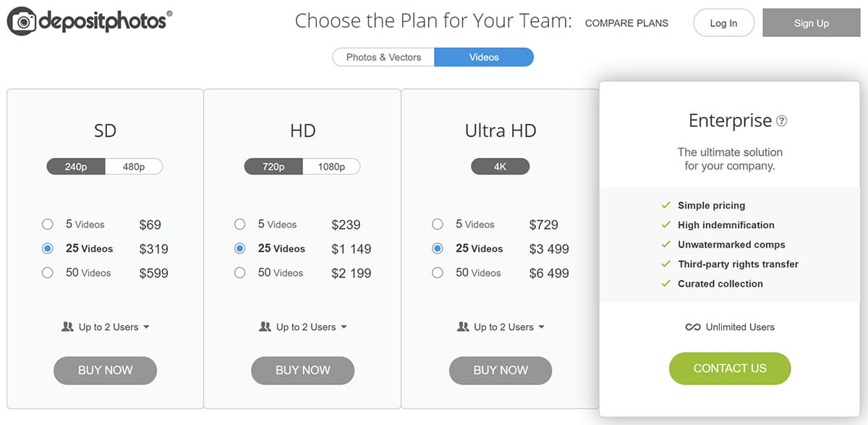This screenshot has height=425, width=868.
Task: Select 5 Videos radio in SD plan
Action: click(48, 224)
